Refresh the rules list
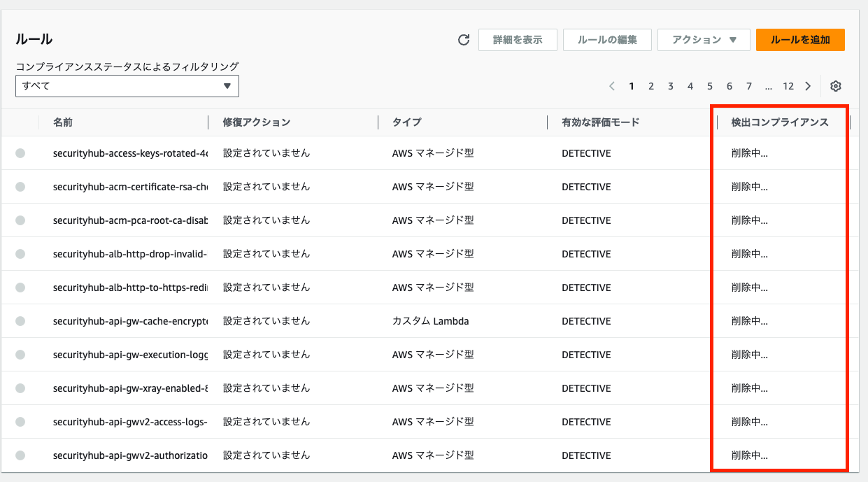Viewport: 868px width, 482px height. point(463,40)
